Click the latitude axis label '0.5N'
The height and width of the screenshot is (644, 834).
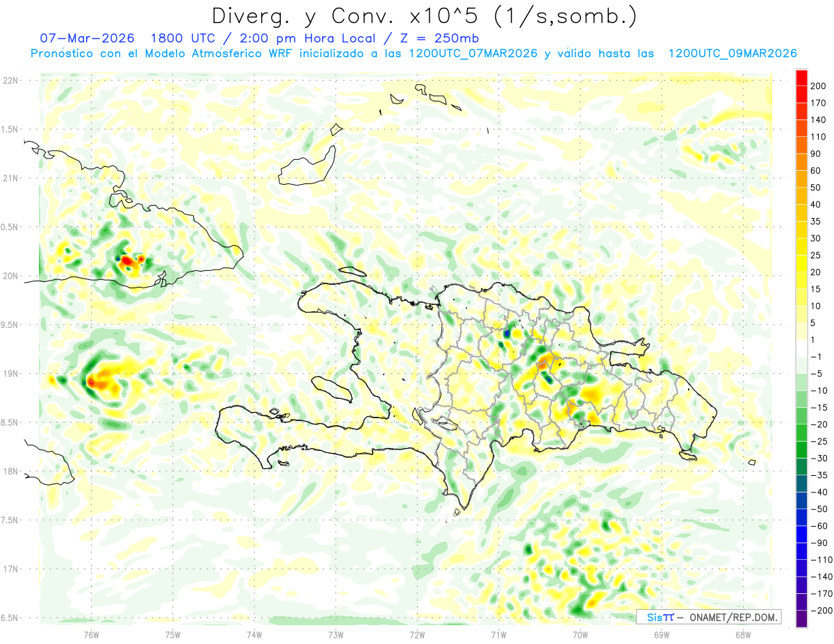10,227
